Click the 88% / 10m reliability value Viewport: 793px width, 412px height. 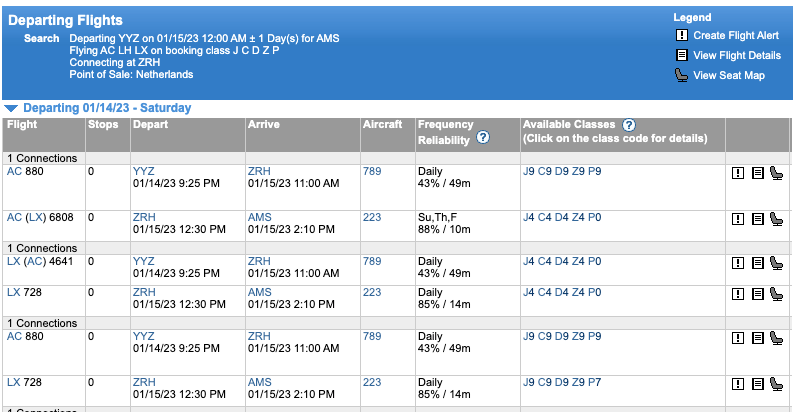(x=444, y=230)
